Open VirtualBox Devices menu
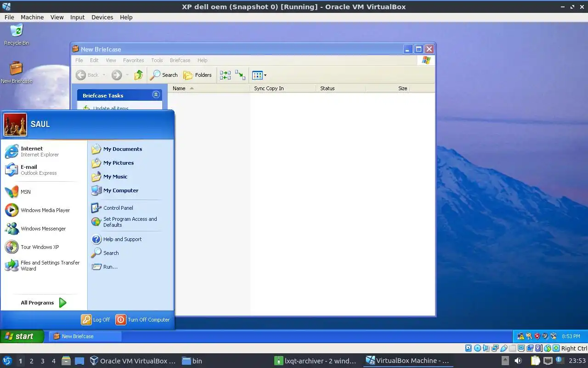This screenshot has width=588, height=368. (102, 17)
